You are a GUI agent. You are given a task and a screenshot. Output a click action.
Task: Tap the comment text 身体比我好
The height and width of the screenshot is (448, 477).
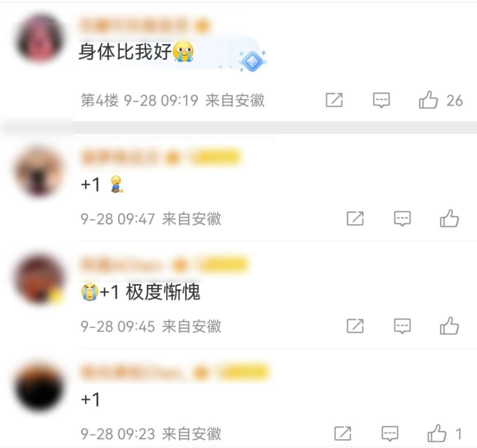coord(125,52)
